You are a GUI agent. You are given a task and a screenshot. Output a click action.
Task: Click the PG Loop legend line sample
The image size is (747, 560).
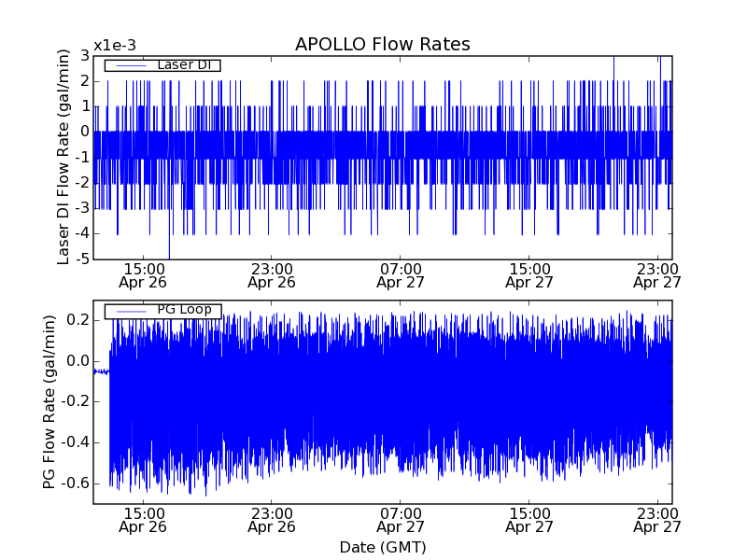coord(131,312)
